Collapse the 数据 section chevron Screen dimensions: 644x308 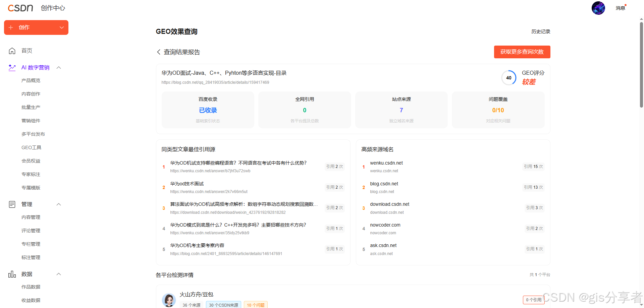point(59,274)
